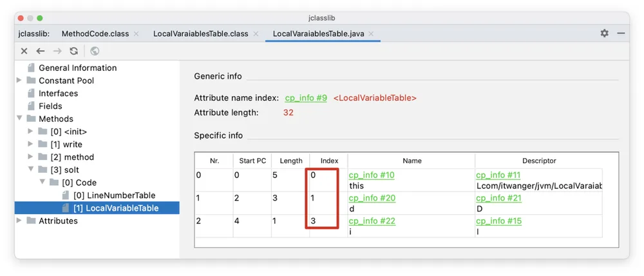
Task: Expand the [1] write method node
Action: click(30, 144)
